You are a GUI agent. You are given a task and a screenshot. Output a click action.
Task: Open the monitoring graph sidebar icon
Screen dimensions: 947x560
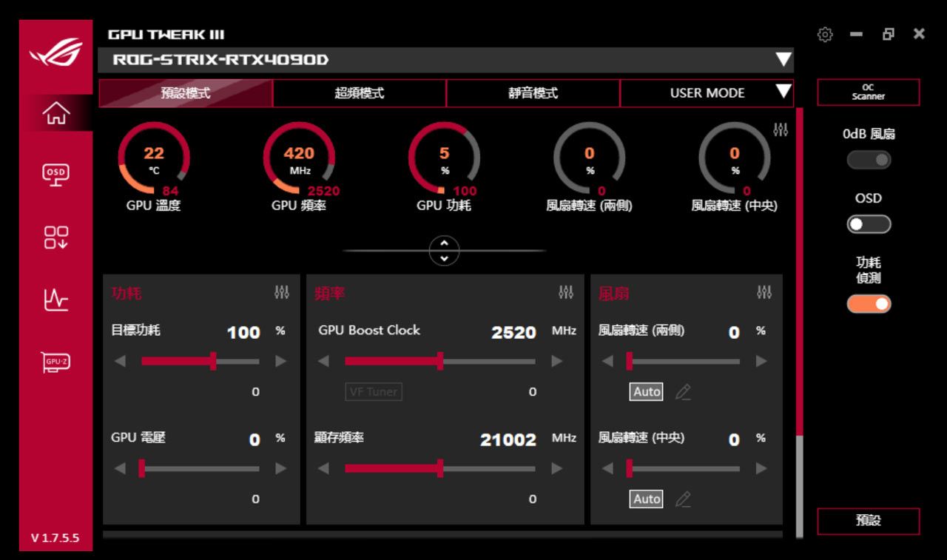coord(56,300)
